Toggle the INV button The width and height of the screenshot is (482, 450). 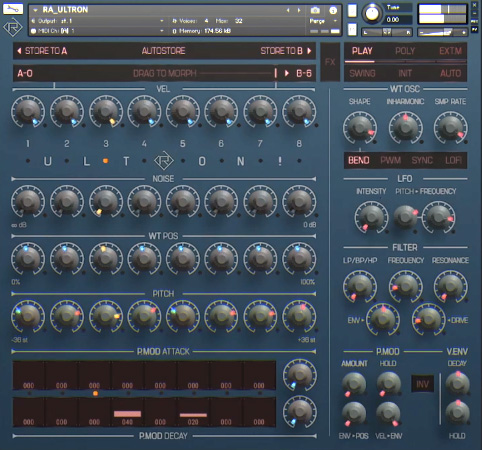pos(422,384)
